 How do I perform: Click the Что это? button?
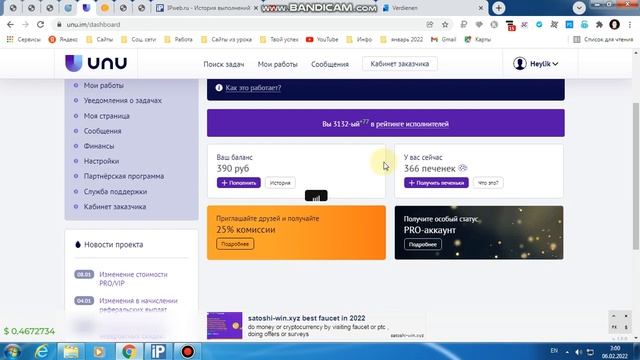pos(488,183)
